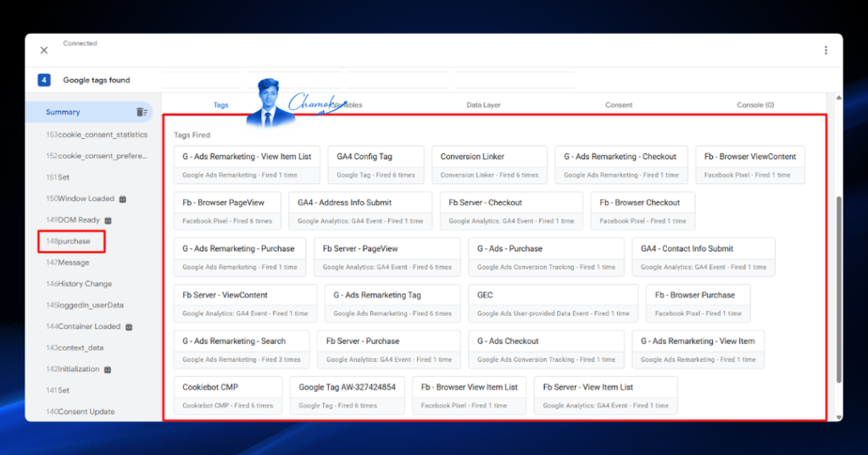Open the Consent tab

pyautogui.click(x=618, y=104)
